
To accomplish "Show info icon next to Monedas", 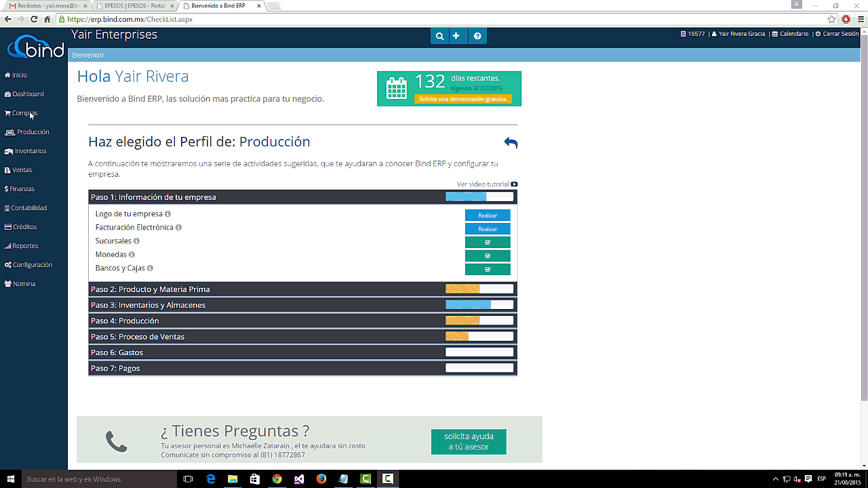I will pos(132,255).
